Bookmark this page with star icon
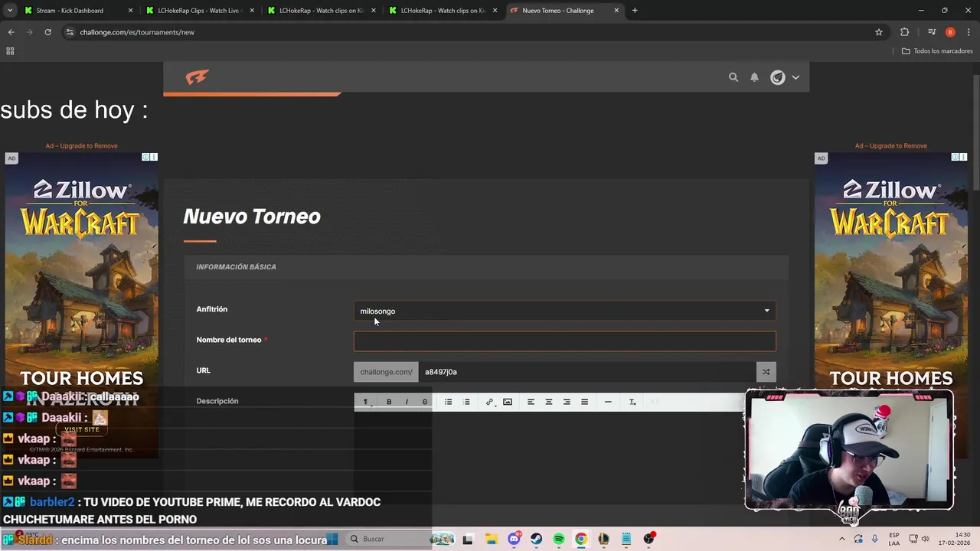The height and width of the screenshot is (551, 980). point(879,32)
